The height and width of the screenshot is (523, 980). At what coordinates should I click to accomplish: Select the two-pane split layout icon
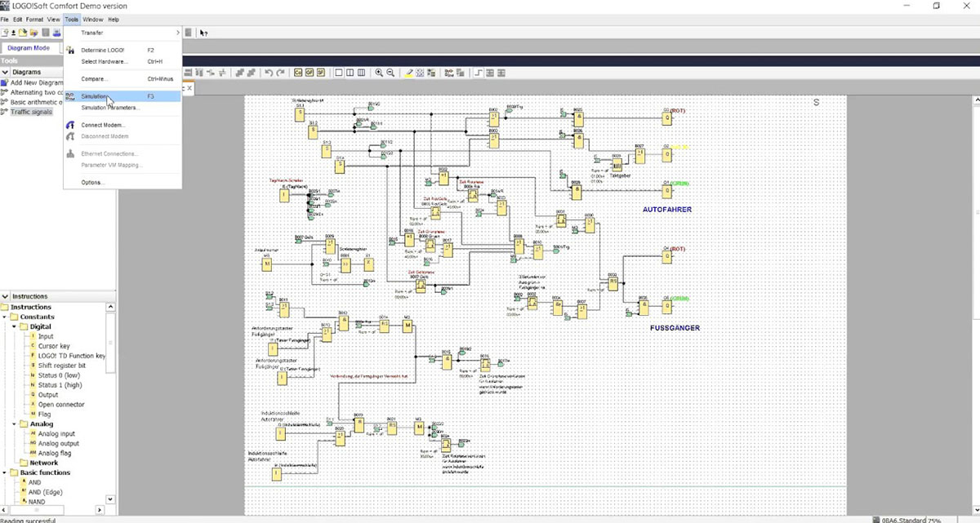point(350,73)
